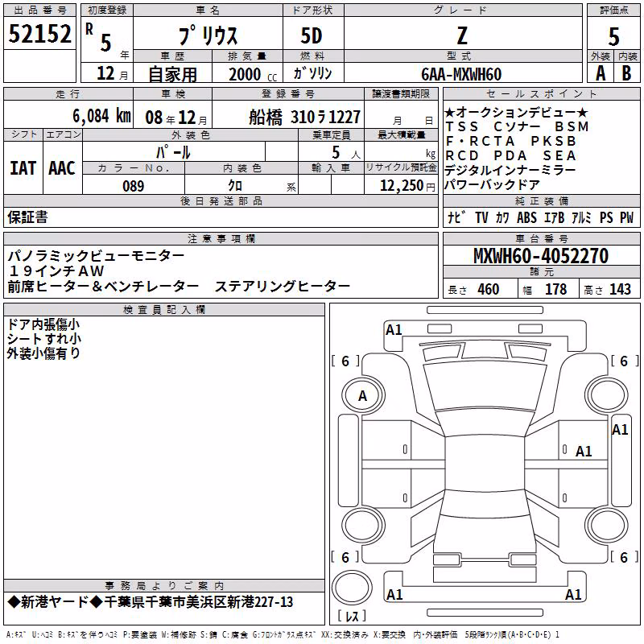The image size is (644, 644).
Task: Click パワーバックドア sales point line
Action: (492, 185)
